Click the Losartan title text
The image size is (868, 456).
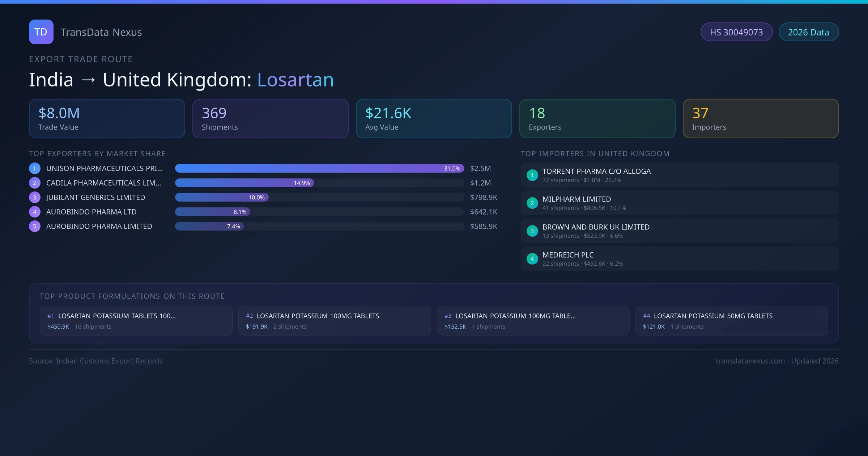click(295, 80)
